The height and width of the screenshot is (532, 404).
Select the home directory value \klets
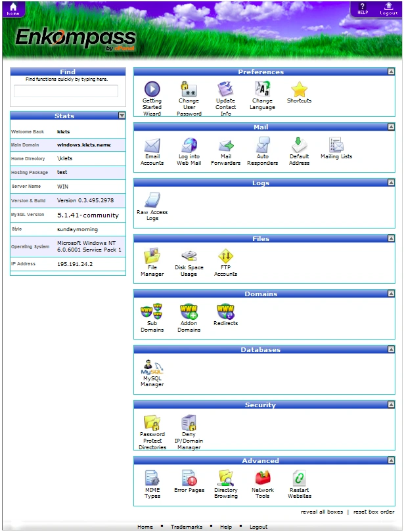click(x=64, y=158)
